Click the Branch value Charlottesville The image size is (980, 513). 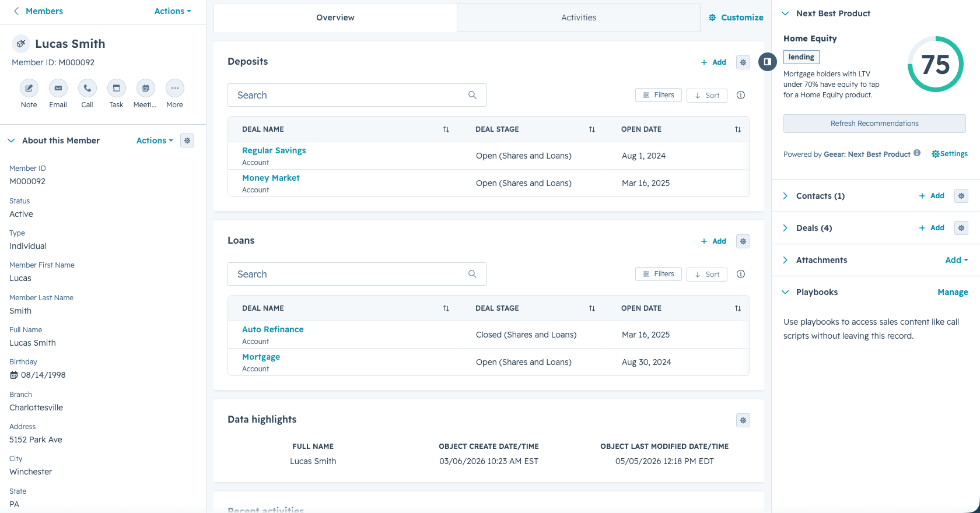(x=36, y=407)
